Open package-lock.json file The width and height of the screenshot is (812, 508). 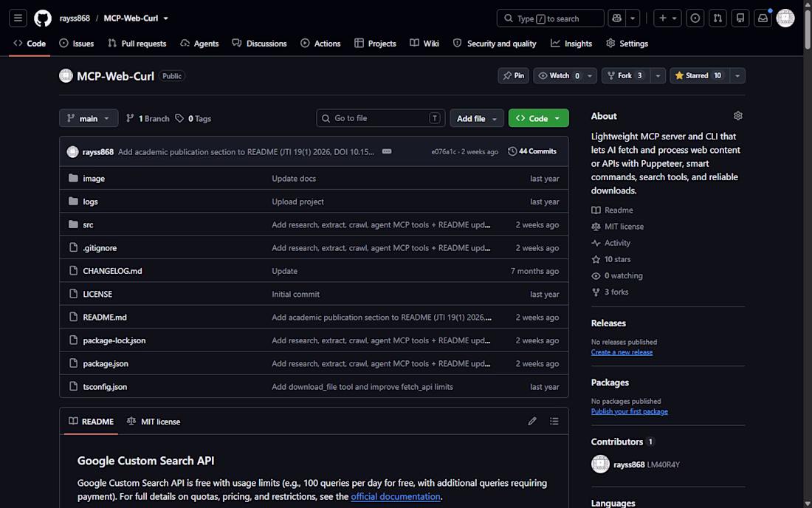(114, 340)
